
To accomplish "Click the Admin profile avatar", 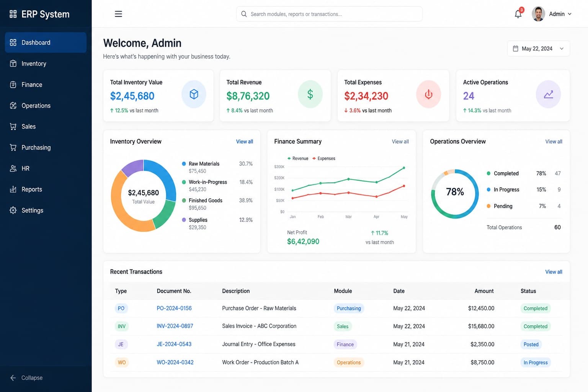I will 538,14.
